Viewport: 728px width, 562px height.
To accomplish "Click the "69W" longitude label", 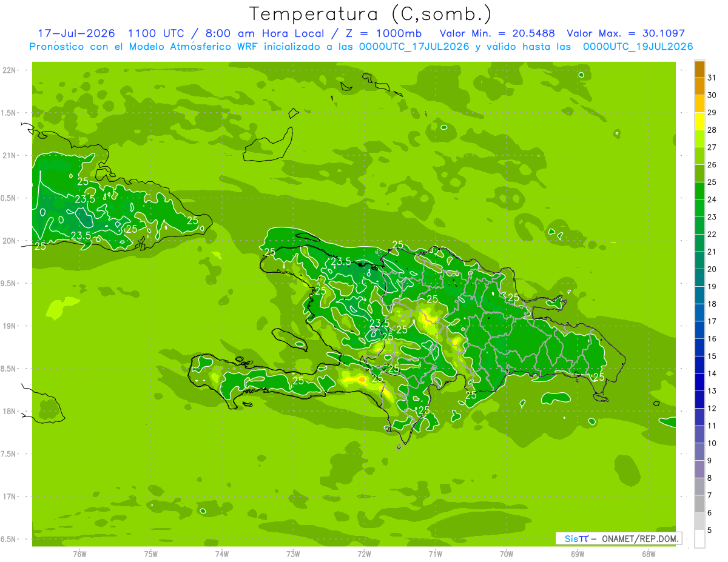I will pyautogui.click(x=578, y=554).
